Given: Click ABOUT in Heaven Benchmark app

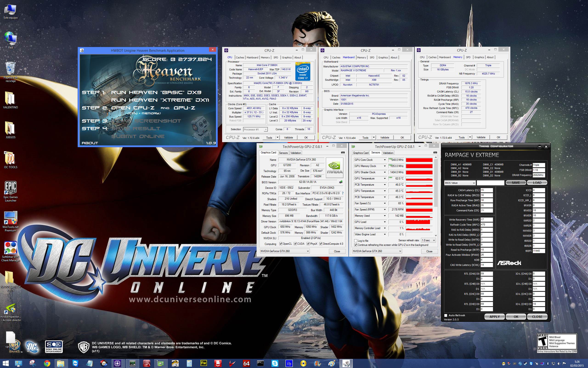Looking at the screenshot, I should (90, 143).
